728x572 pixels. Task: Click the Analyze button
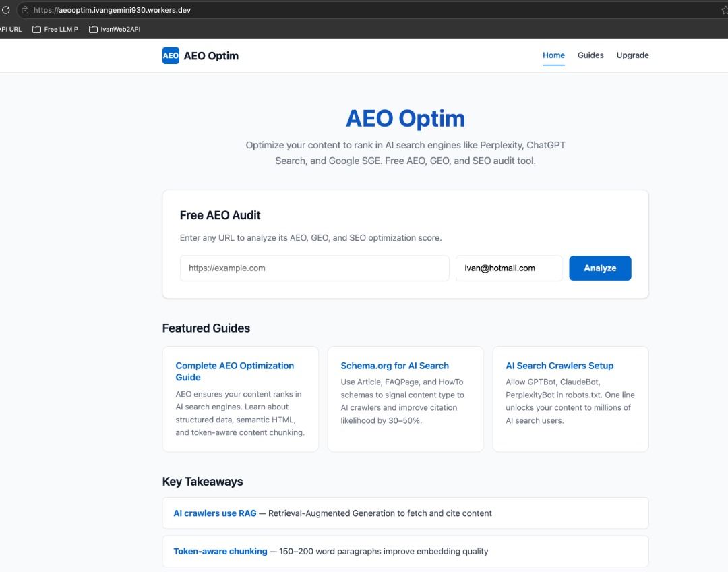click(600, 268)
